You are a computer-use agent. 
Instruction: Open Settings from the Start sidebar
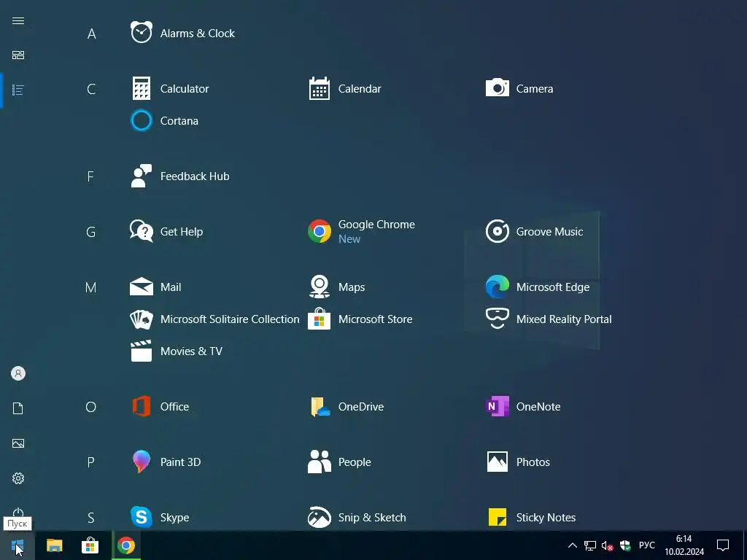(x=18, y=478)
